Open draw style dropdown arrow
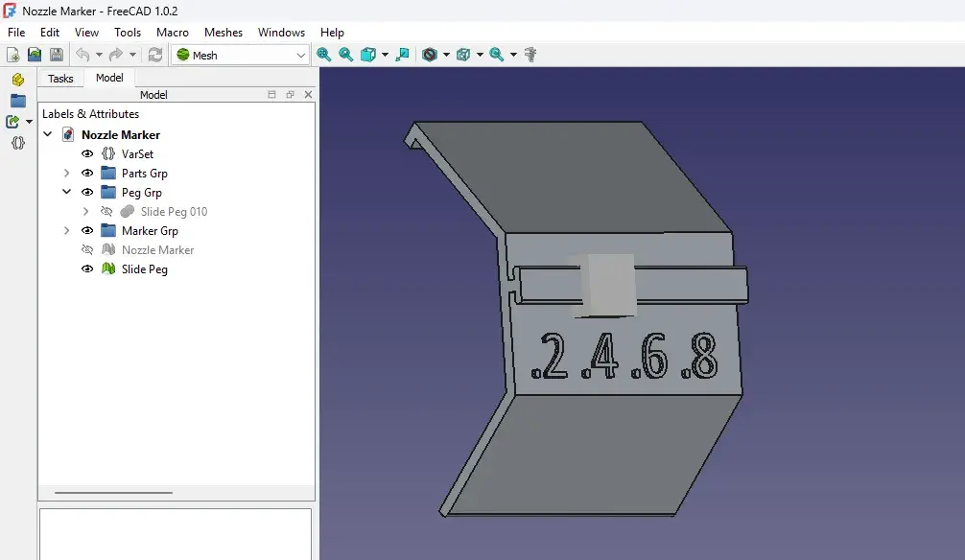 [446, 55]
